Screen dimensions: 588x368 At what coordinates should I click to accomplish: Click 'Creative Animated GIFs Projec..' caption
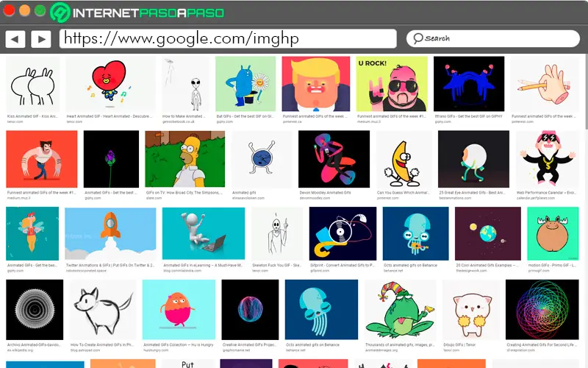(249, 344)
